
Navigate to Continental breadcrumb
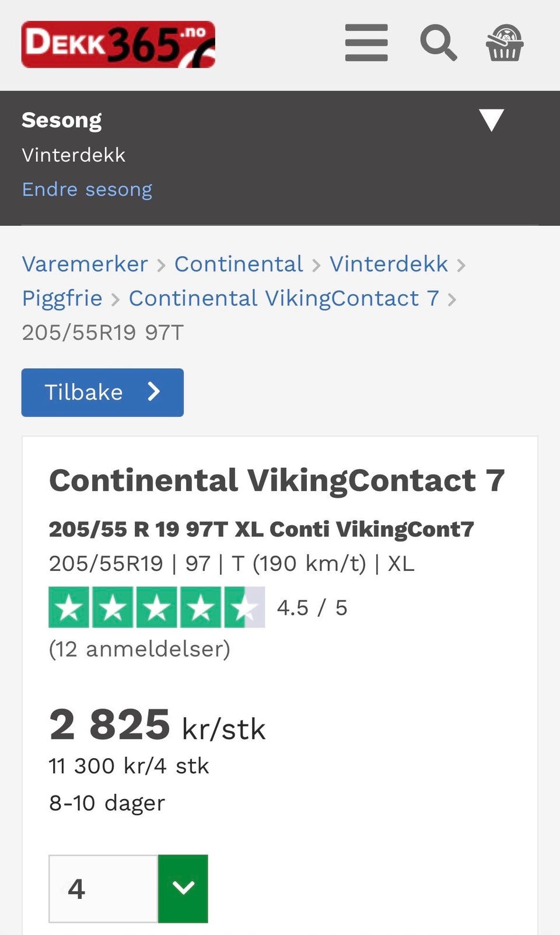239,264
